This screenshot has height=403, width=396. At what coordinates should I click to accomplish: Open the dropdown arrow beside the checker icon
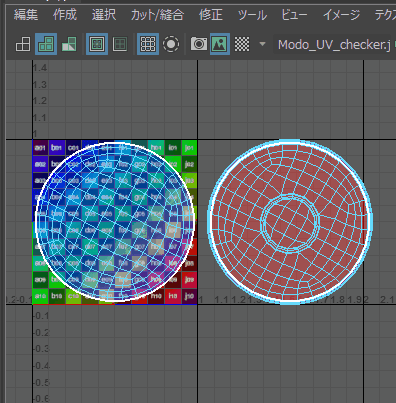[x=263, y=44]
